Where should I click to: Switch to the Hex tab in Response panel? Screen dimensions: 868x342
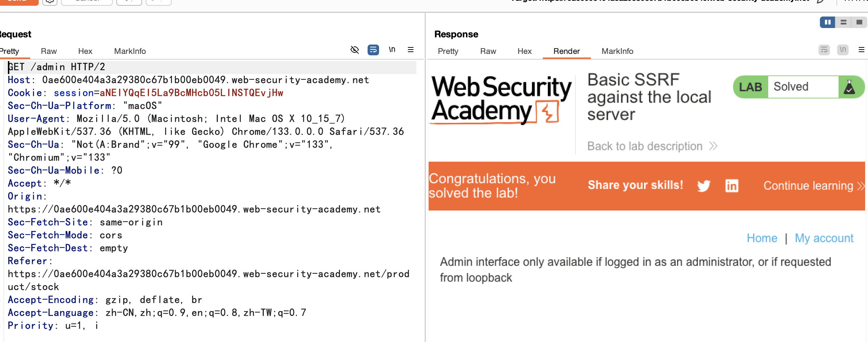point(524,51)
